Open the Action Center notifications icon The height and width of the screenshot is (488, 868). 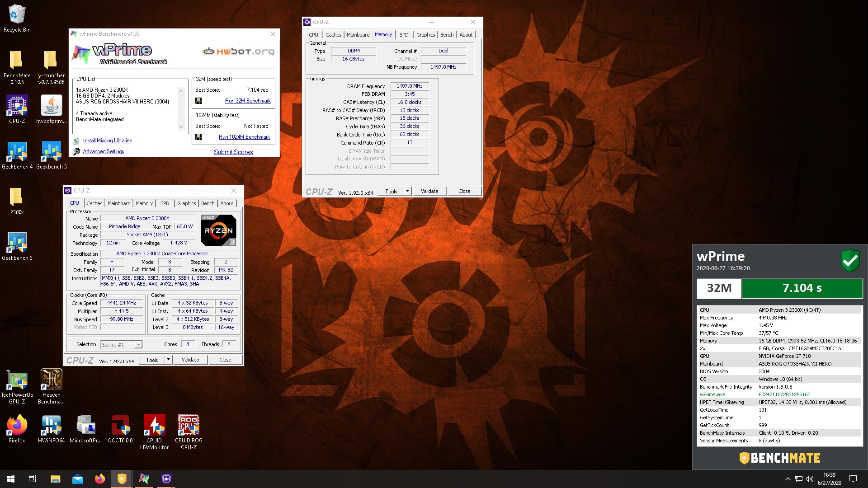point(853,479)
